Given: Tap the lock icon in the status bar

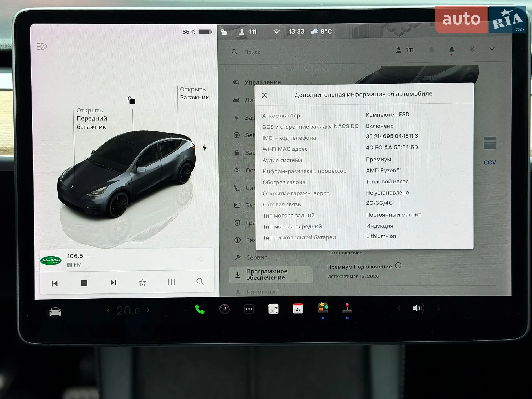Looking at the screenshot, I should point(224,32).
